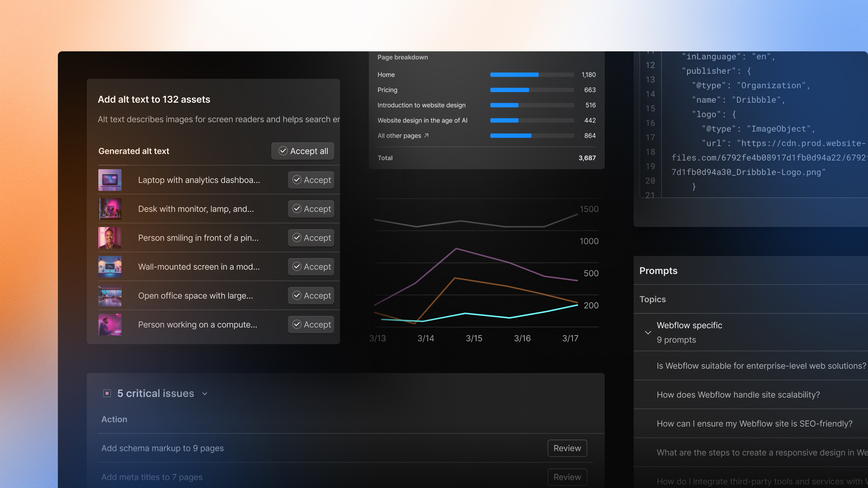Click checkmark icon on Wall-mounted screen Accept button
Image resolution: width=868 pixels, height=488 pixels.
[297, 267]
